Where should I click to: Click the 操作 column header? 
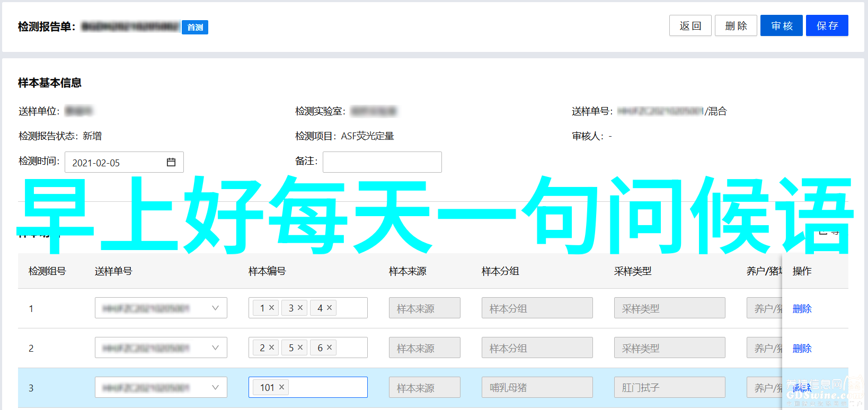[802, 271]
